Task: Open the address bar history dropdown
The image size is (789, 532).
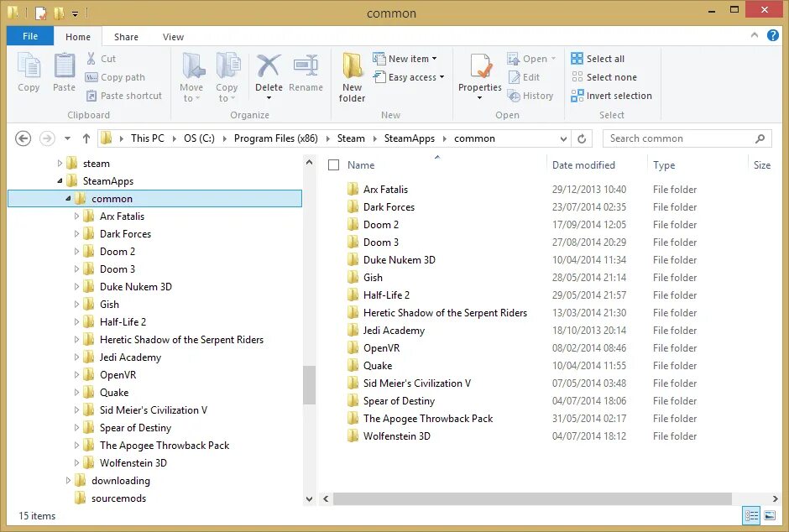Action: 563,138
